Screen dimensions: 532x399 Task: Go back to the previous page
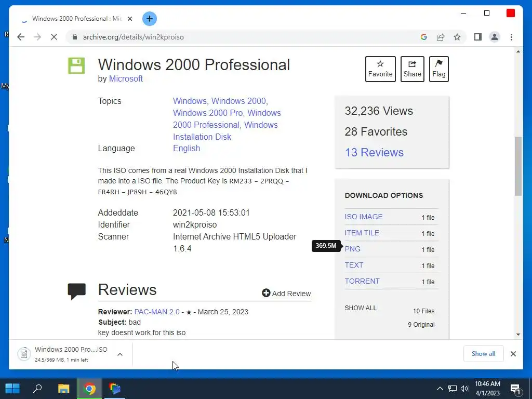pos(21,37)
